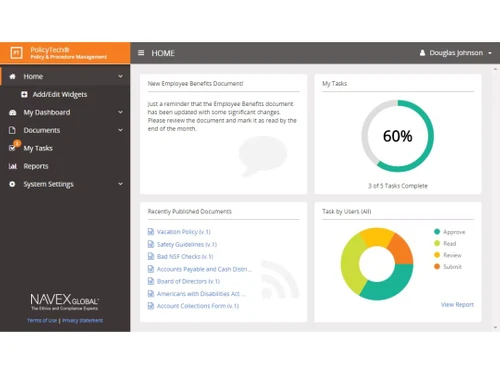Click the Accounts Payable document icon
This screenshot has height=375, width=500.
coord(151,269)
